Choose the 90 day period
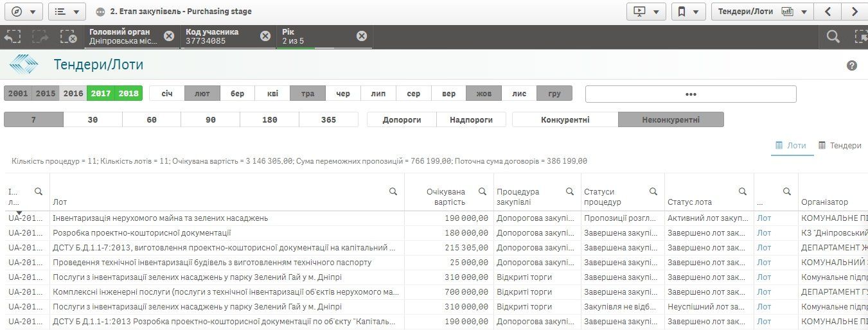Screen dimensions: 868x330 211,119
